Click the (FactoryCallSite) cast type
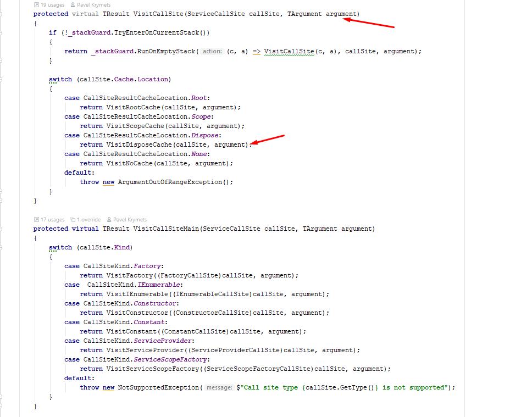This screenshot has height=417, width=532. 189,275
